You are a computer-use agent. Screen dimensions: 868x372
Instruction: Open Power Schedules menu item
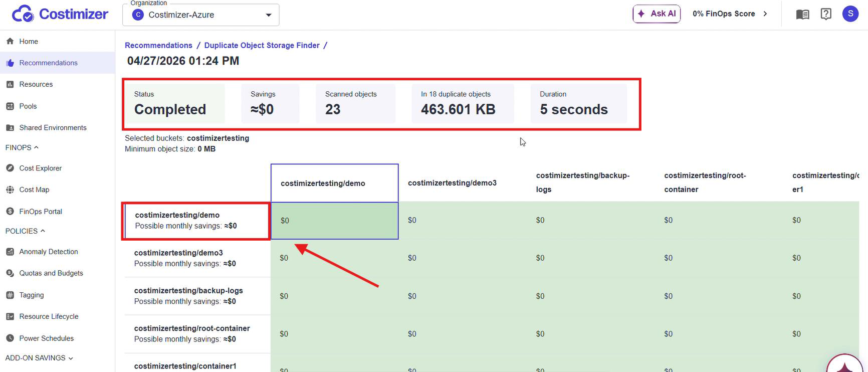pyautogui.click(x=57, y=338)
